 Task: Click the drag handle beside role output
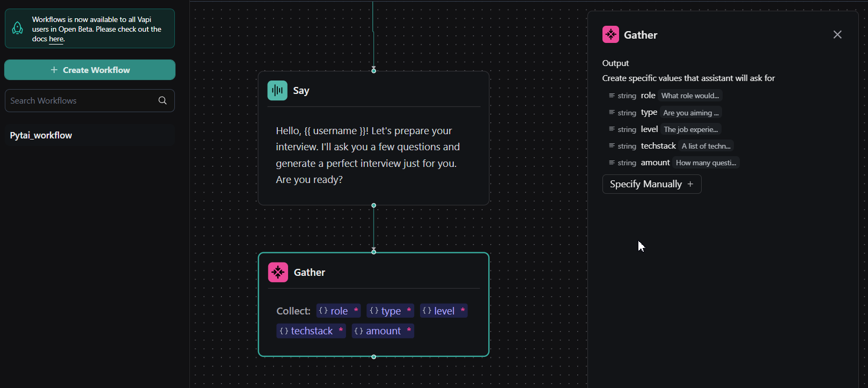coord(612,96)
